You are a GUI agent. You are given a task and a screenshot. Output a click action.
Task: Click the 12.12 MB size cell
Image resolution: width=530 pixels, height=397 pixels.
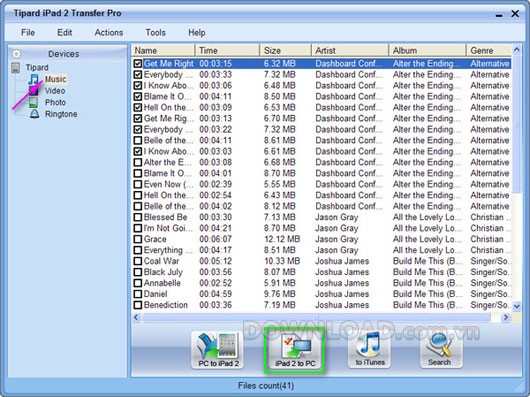click(282, 239)
